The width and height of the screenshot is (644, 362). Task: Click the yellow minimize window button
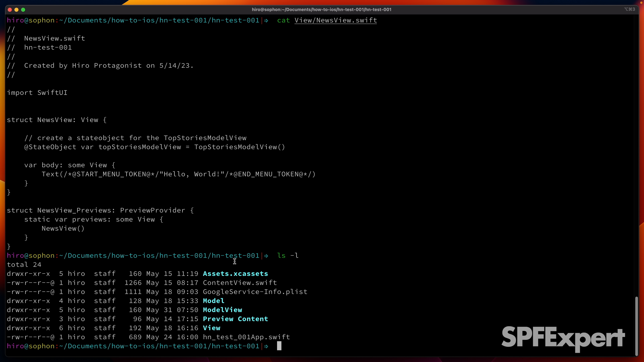click(16, 10)
